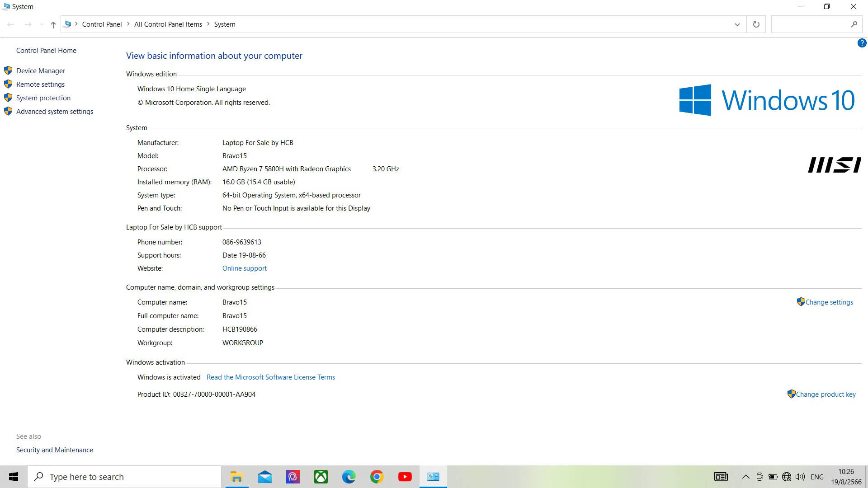The height and width of the screenshot is (488, 868).
Task: Click the search magnifier icon in Control Panel
Action: [x=854, y=24]
